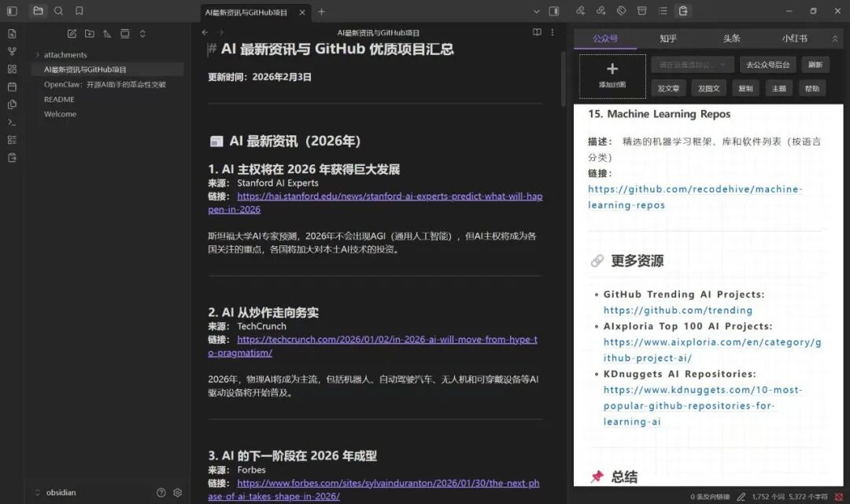Image resolution: width=850 pixels, height=504 pixels.
Task: Open the bookmarks icon at the top
Action: point(81,11)
